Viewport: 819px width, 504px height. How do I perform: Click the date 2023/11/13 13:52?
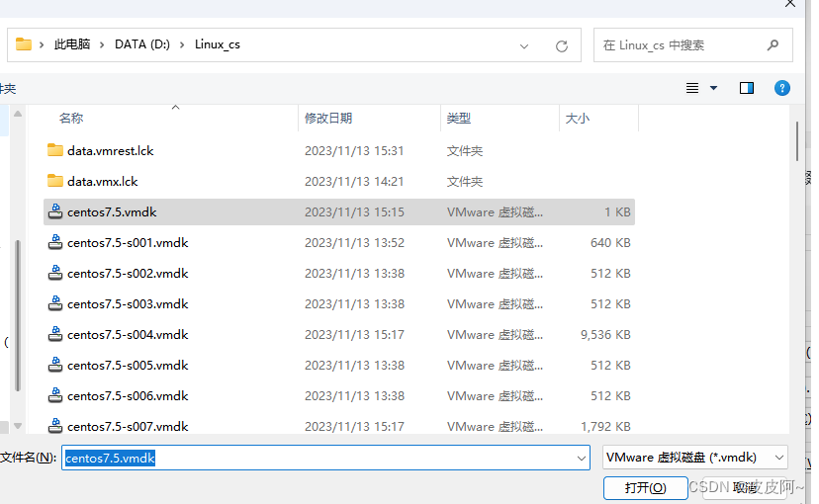pyautogui.click(x=354, y=242)
